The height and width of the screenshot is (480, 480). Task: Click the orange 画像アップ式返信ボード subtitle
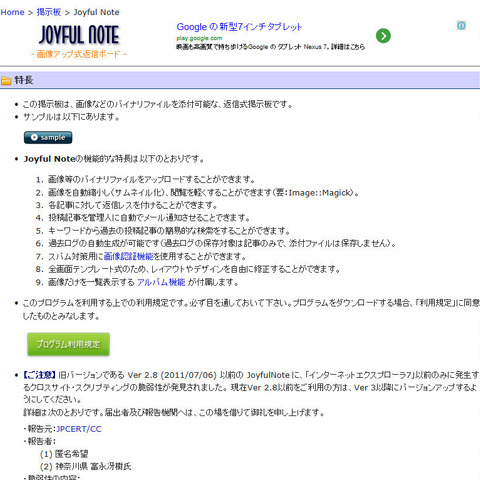point(79,54)
